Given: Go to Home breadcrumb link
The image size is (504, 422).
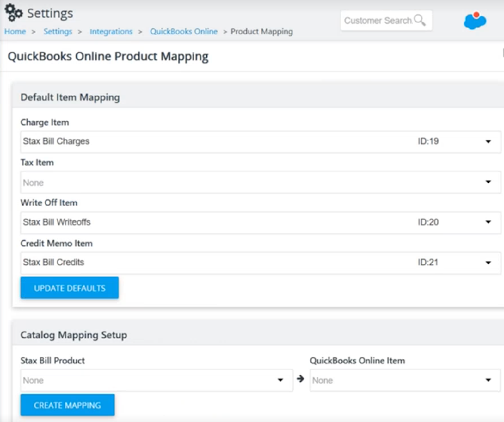Looking at the screenshot, I should point(15,31).
